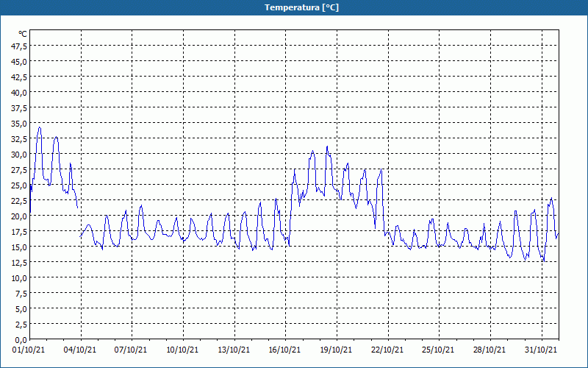Image resolution: width=588 pixels, height=368 pixels.
Task: Click the 28/10/21 date label
Action: pyautogui.click(x=490, y=350)
